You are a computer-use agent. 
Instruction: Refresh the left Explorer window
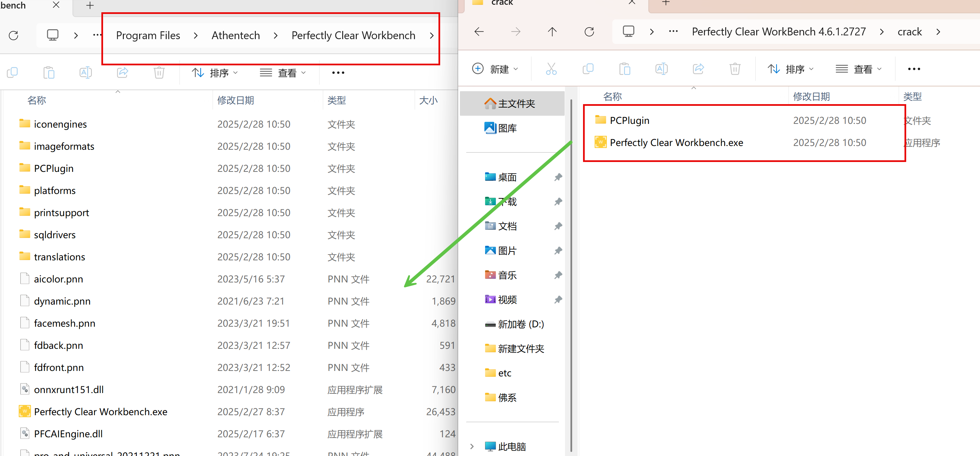click(14, 35)
